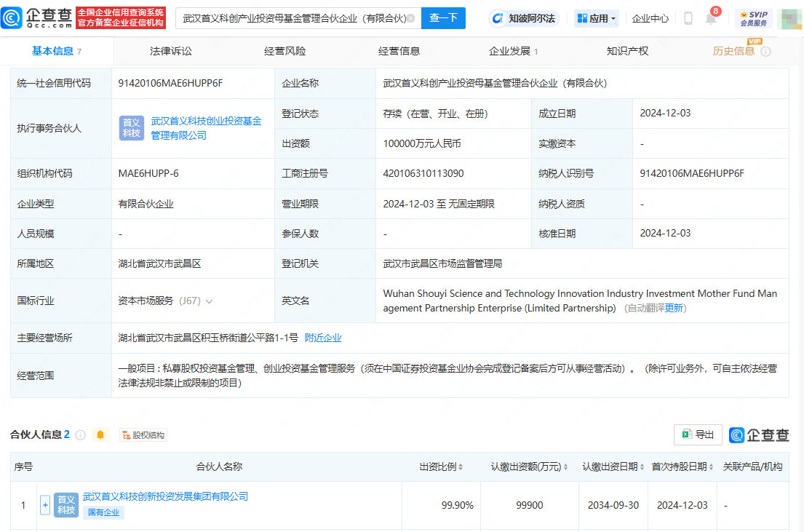This screenshot has height=532, width=804.
Task: Click 导出 export button
Action: coord(698,434)
